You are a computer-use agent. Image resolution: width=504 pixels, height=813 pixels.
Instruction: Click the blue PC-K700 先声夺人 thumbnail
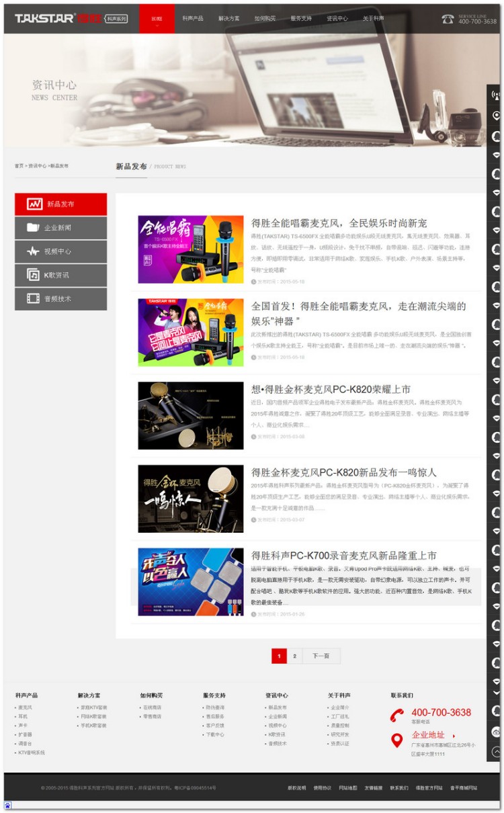(191, 582)
